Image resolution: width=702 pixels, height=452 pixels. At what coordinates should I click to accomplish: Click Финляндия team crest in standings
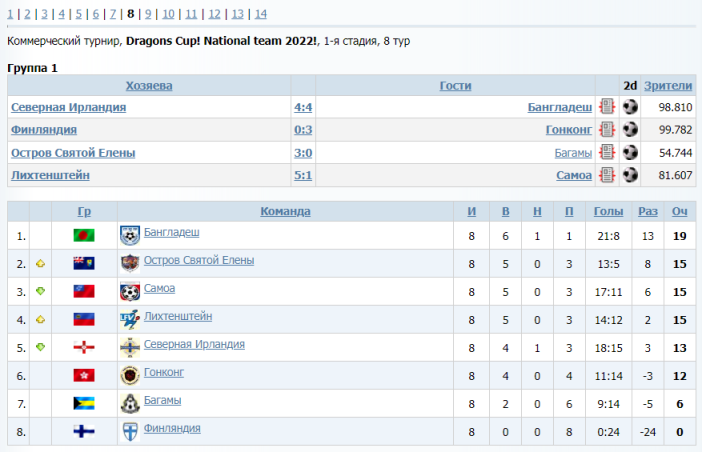[129, 431]
